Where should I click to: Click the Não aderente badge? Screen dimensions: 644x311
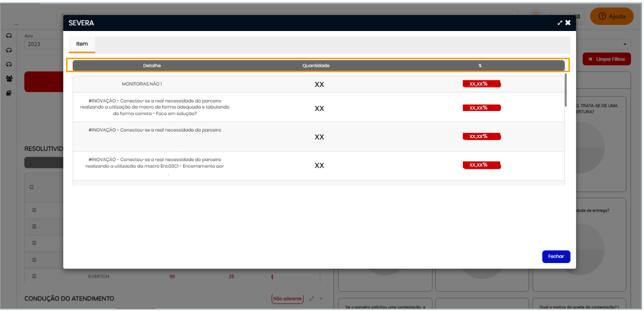[287, 298]
